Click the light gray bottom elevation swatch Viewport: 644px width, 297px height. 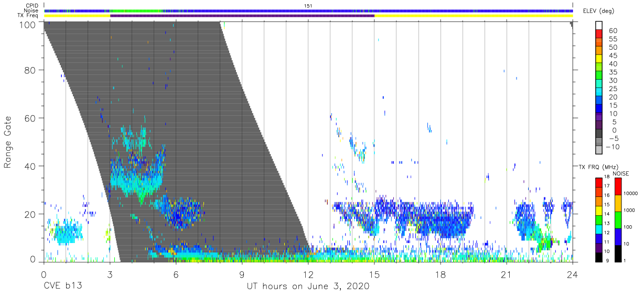(599, 150)
